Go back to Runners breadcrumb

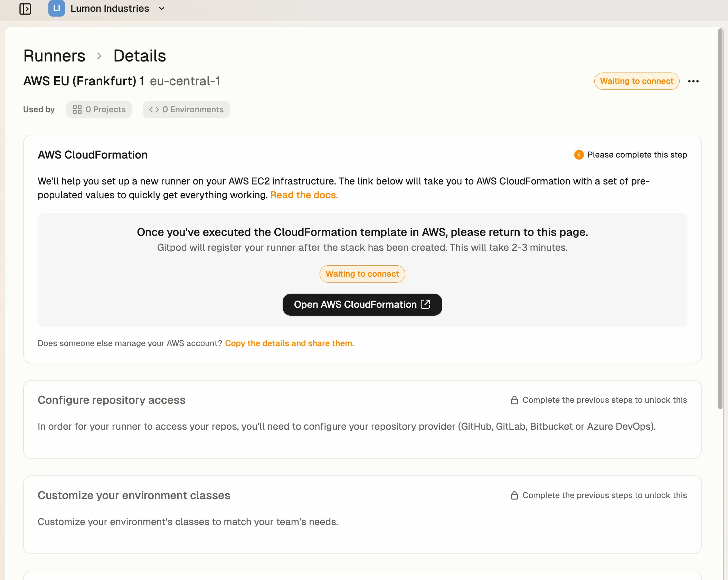[x=54, y=56]
